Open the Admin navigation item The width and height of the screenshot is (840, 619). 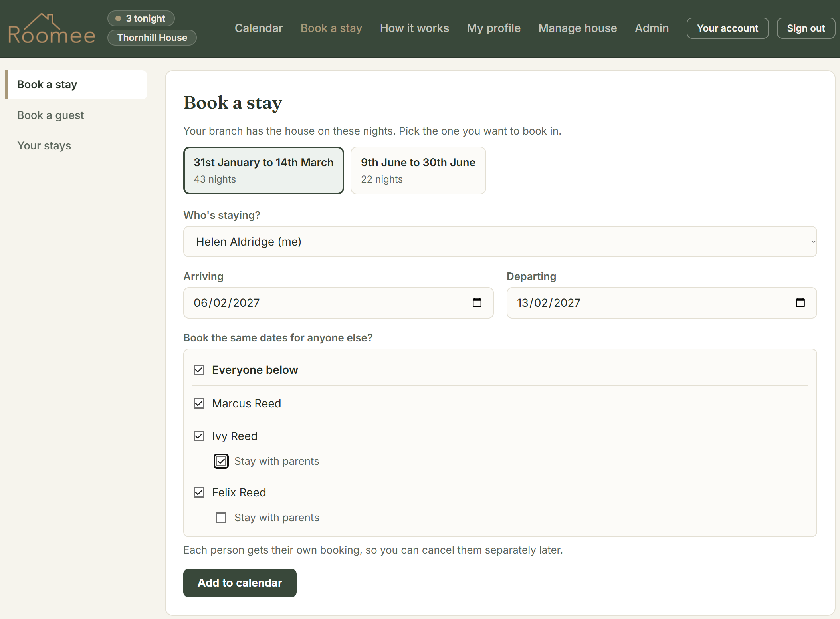pyautogui.click(x=652, y=28)
